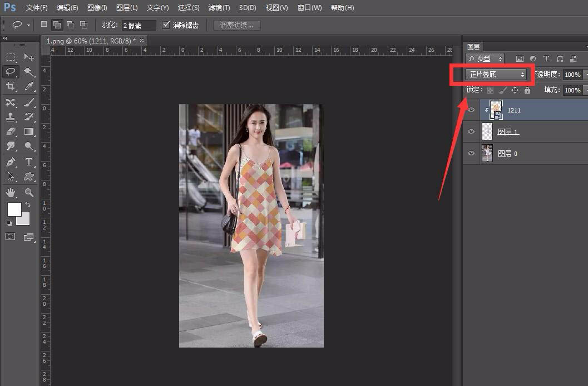Open the File (文件) menu
Screen dimensions: 588x386
(x=36, y=7)
